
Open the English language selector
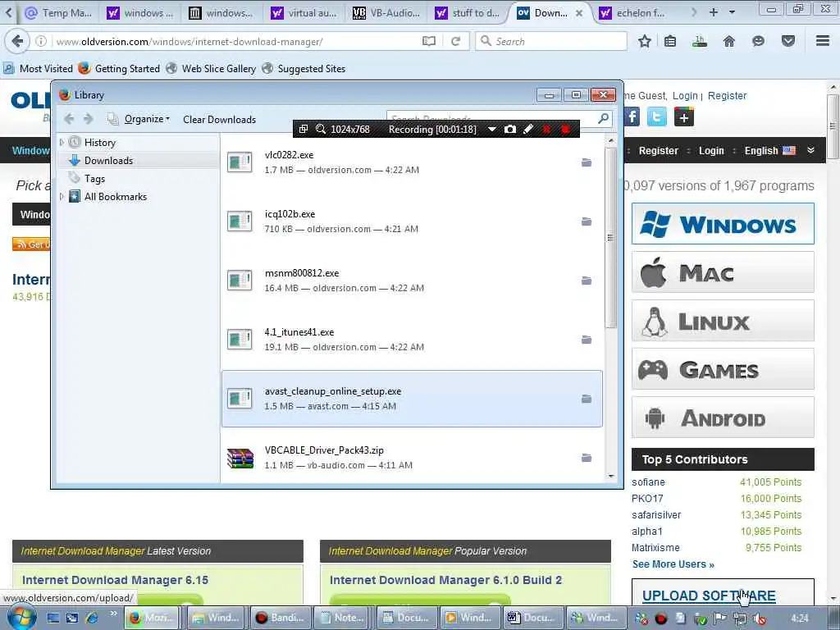click(x=769, y=151)
